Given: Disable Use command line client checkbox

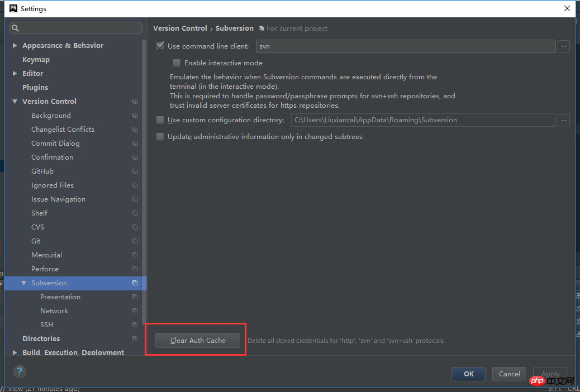Looking at the screenshot, I should click(160, 46).
